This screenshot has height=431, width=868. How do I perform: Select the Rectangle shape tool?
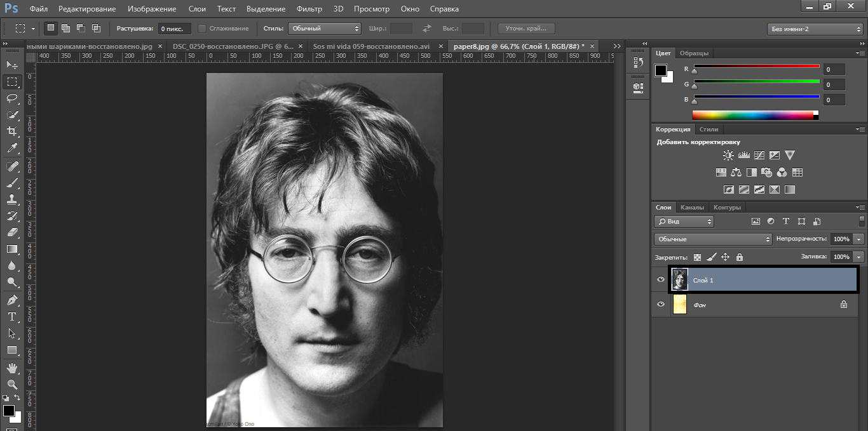(x=12, y=350)
